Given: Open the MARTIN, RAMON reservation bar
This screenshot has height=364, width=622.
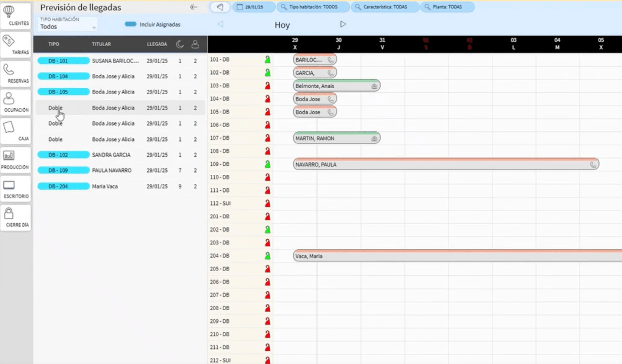Looking at the screenshot, I should click(x=337, y=138).
